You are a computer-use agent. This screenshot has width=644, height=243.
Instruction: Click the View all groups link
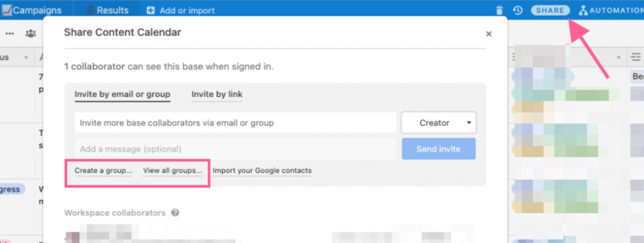point(172,171)
